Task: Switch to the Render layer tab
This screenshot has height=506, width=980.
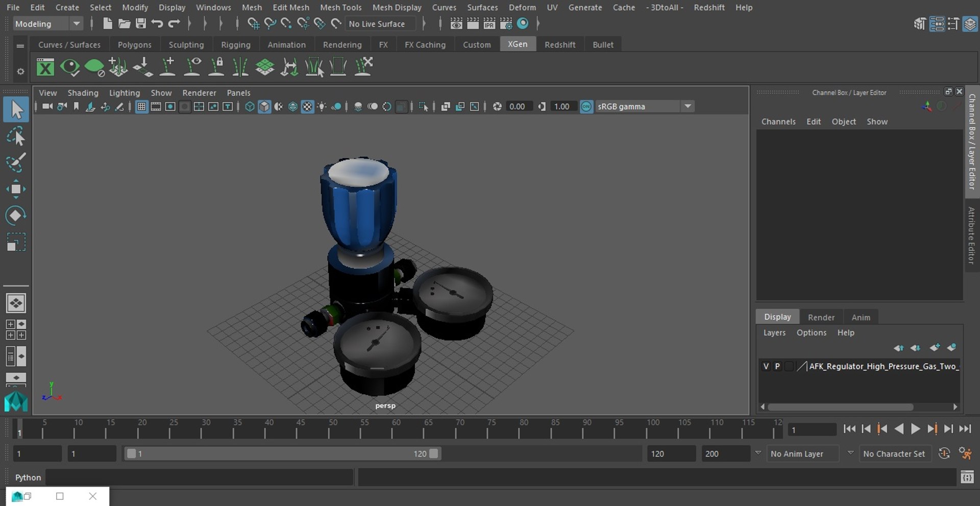Action: 821,317
